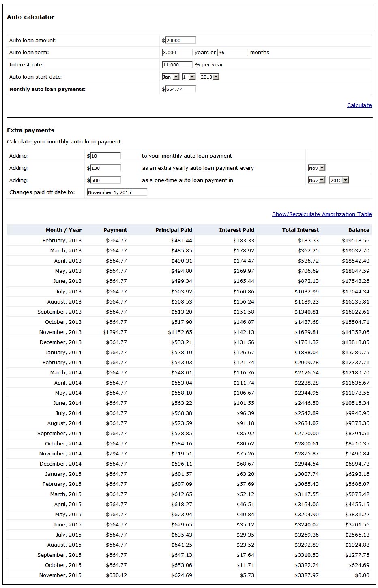The image size is (378, 588).
Task: Open the start date month dropdown
Action: [x=170, y=77]
